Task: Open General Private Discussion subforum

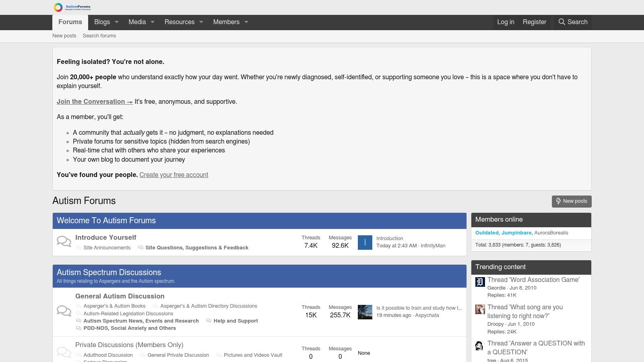Action: 178,355
